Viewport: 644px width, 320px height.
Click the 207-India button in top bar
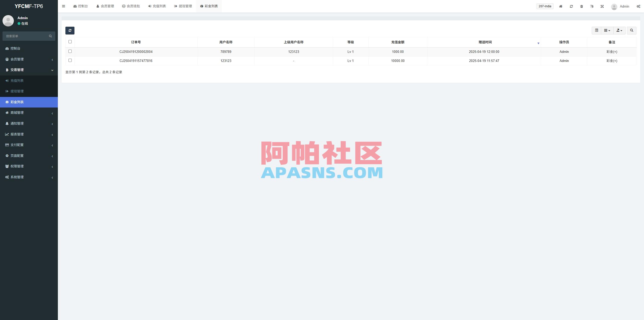pos(545,6)
